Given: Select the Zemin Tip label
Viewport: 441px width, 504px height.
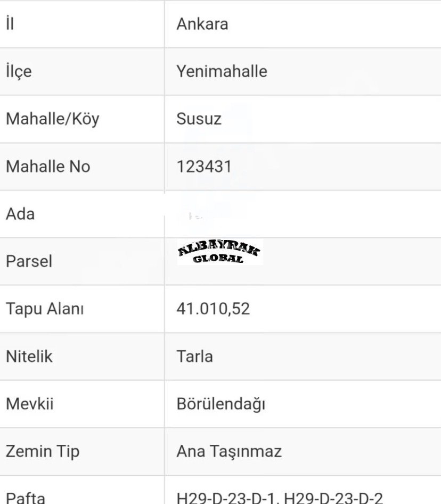Looking at the screenshot, I should click(x=43, y=451).
